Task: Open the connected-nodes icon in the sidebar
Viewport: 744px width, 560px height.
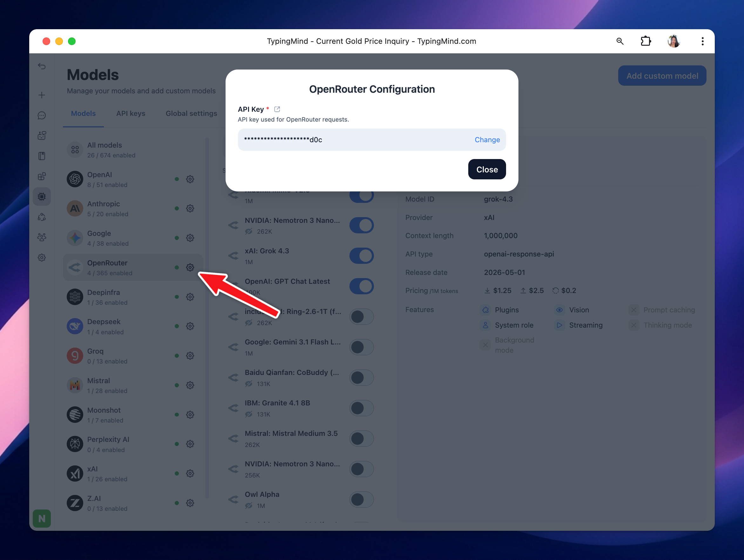Action: (42, 217)
